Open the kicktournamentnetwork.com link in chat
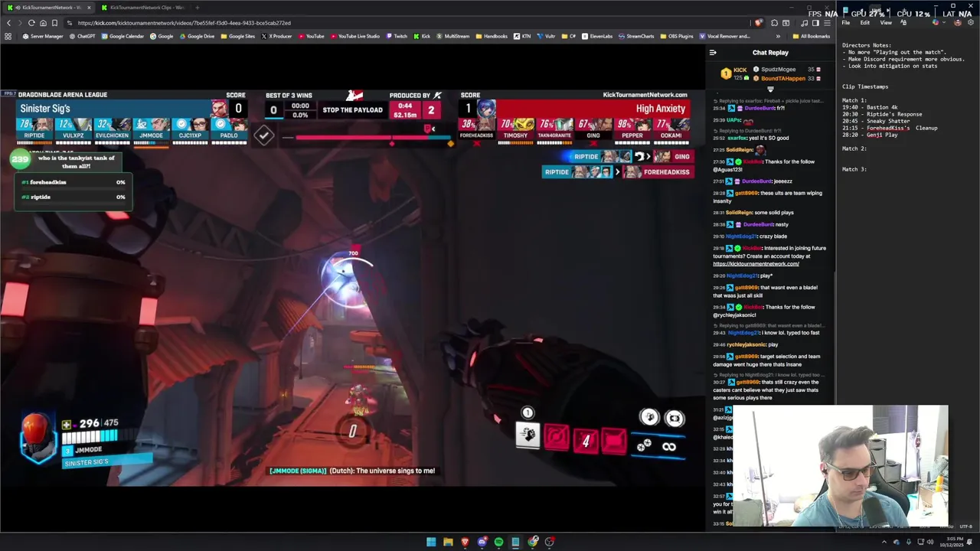 point(756,264)
